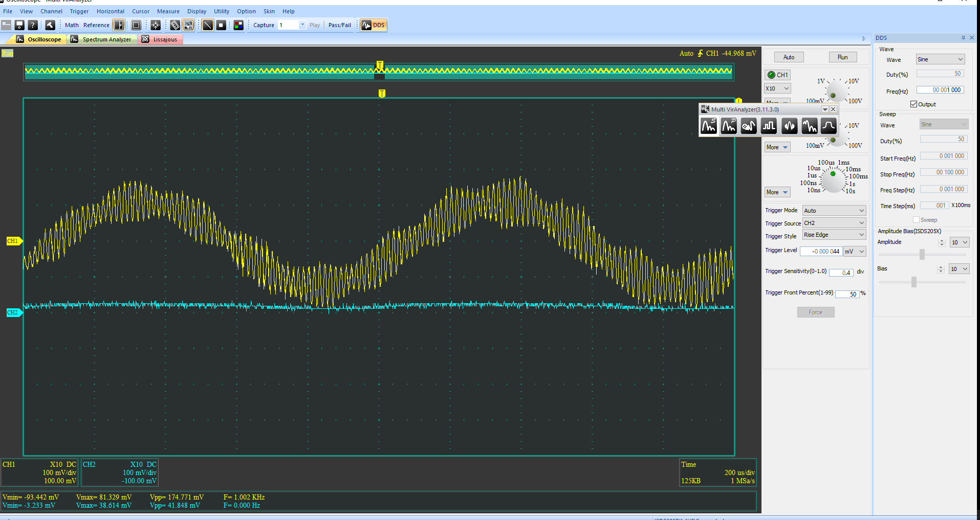Click the floating toolbar filter curve icon
The image size is (980, 520).
(x=829, y=126)
